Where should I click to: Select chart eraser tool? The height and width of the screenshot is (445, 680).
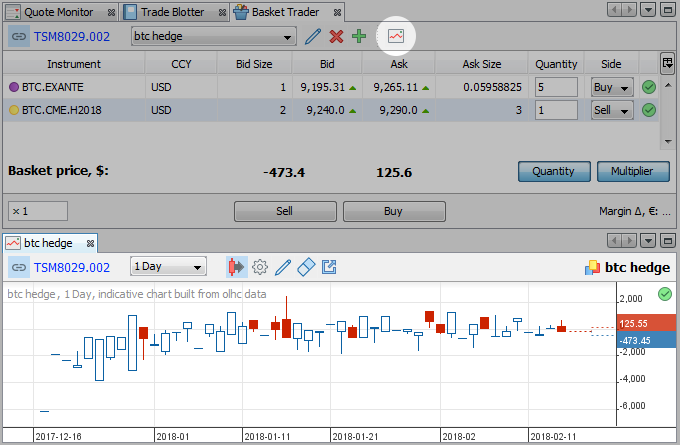point(306,267)
